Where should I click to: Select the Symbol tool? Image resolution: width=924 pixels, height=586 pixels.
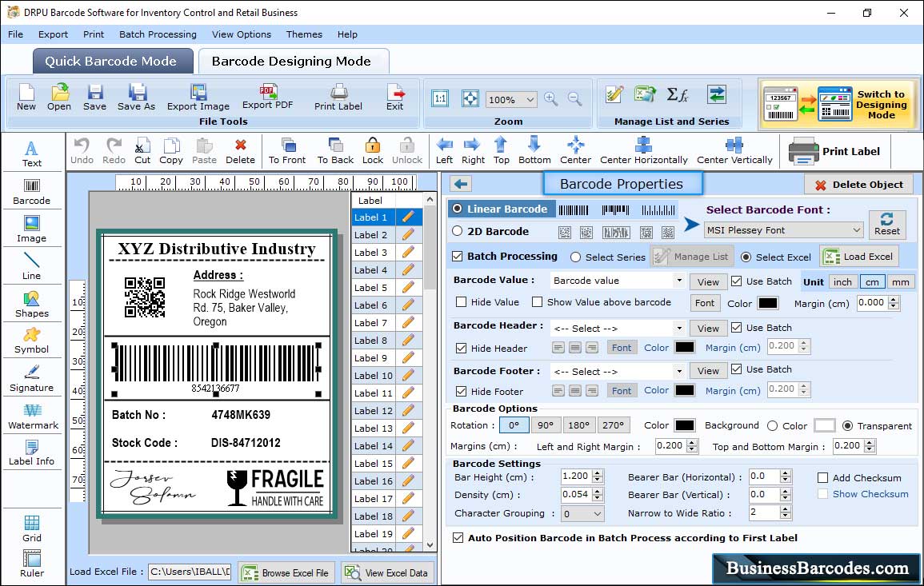(32, 341)
